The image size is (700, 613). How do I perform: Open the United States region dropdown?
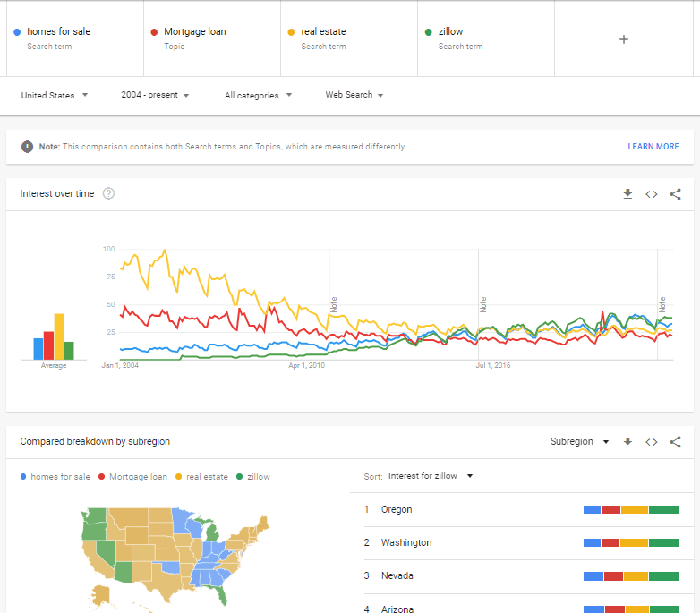tap(55, 95)
